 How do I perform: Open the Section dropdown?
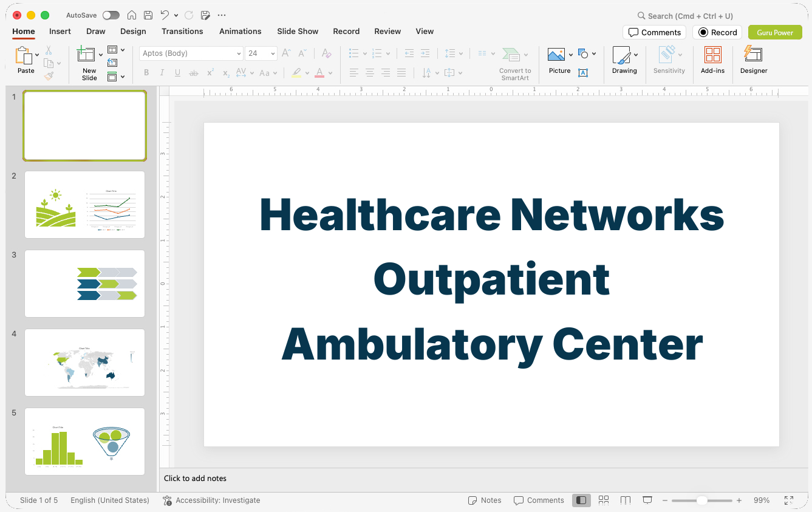(x=116, y=77)
